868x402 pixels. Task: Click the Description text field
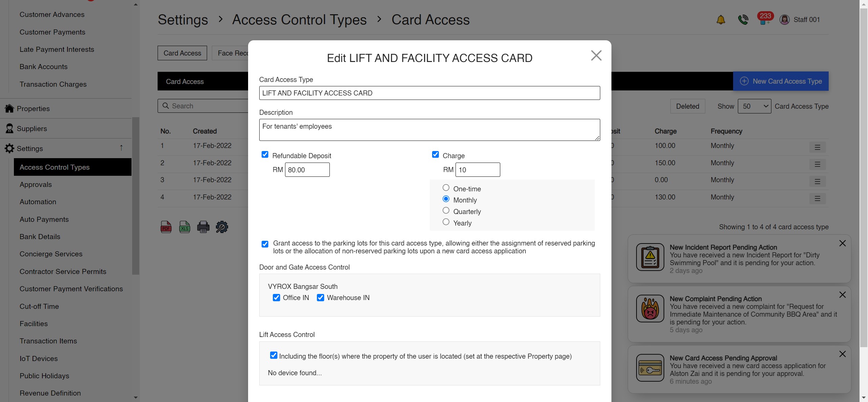tap(429, 130)
